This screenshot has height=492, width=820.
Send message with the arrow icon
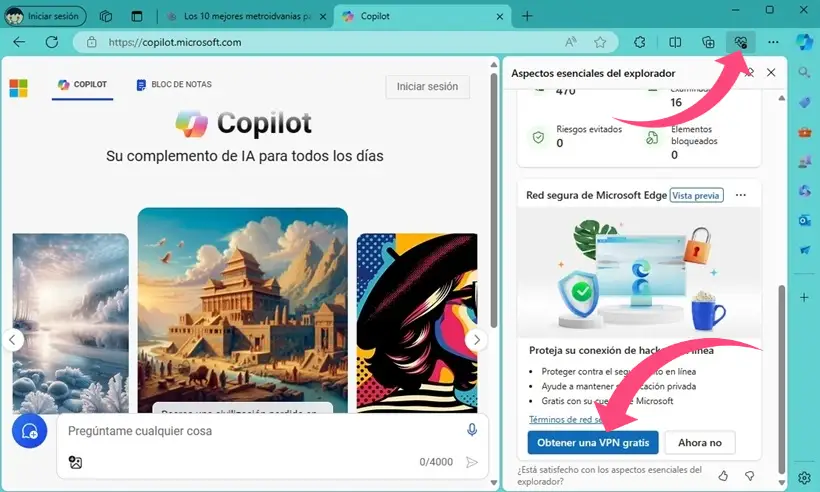(472, 462)
